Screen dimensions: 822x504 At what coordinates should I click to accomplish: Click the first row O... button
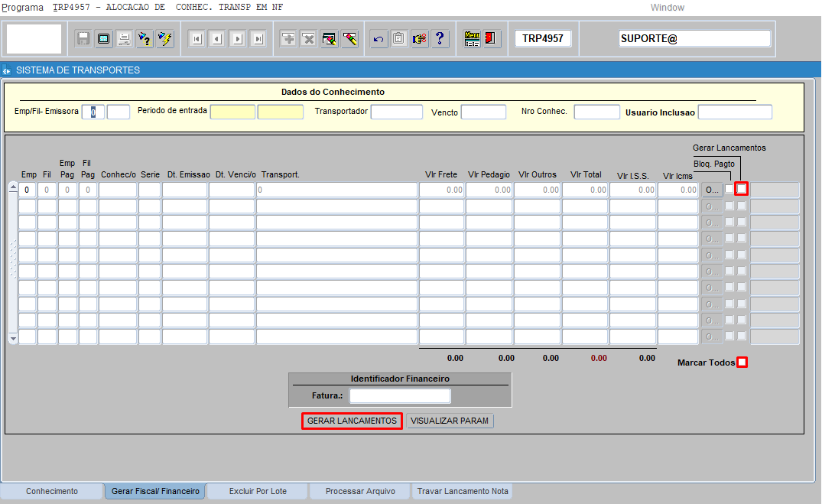(712, 190)
